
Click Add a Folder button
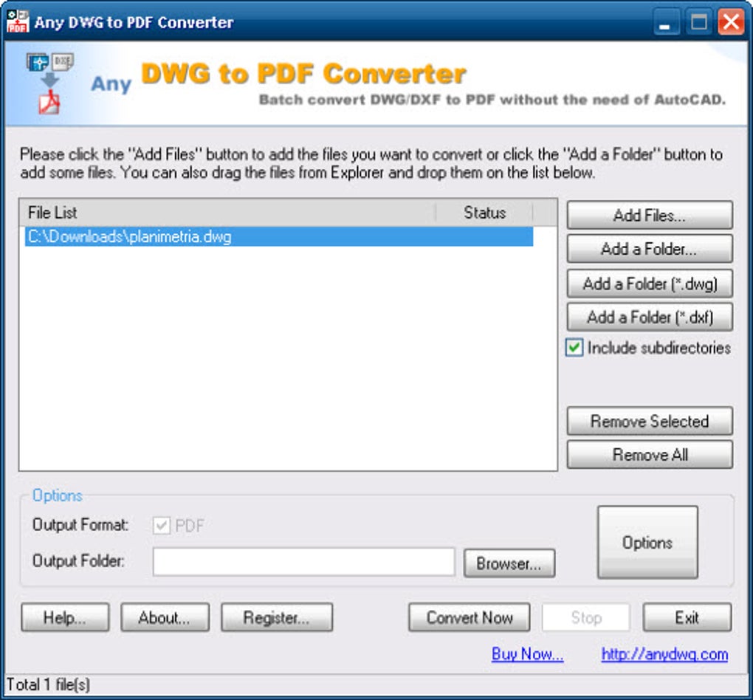pos(650,249)
